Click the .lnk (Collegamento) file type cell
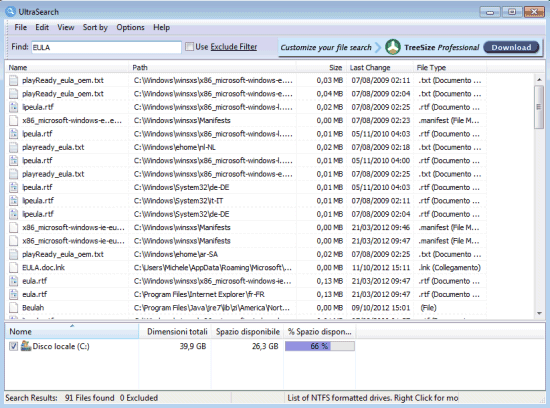This screenshot has width=550, height=408. 450,268
